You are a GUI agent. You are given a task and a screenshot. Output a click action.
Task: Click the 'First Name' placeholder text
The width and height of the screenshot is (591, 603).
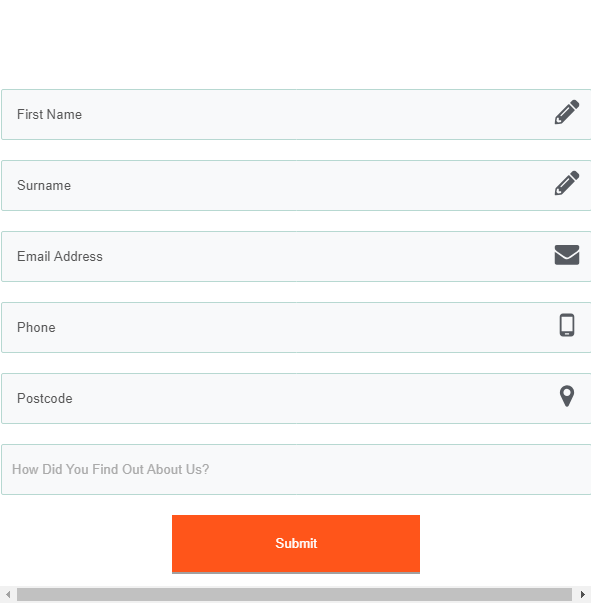pos(49,115)
